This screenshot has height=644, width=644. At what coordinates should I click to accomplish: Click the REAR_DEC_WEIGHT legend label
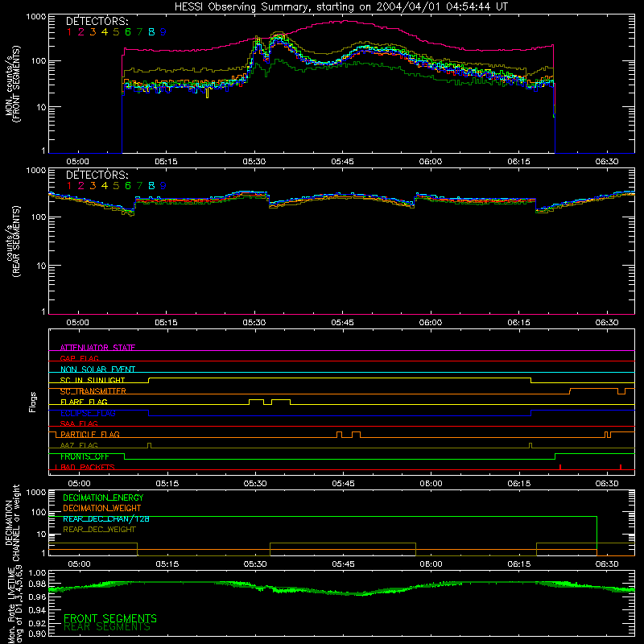coord(99,530)
